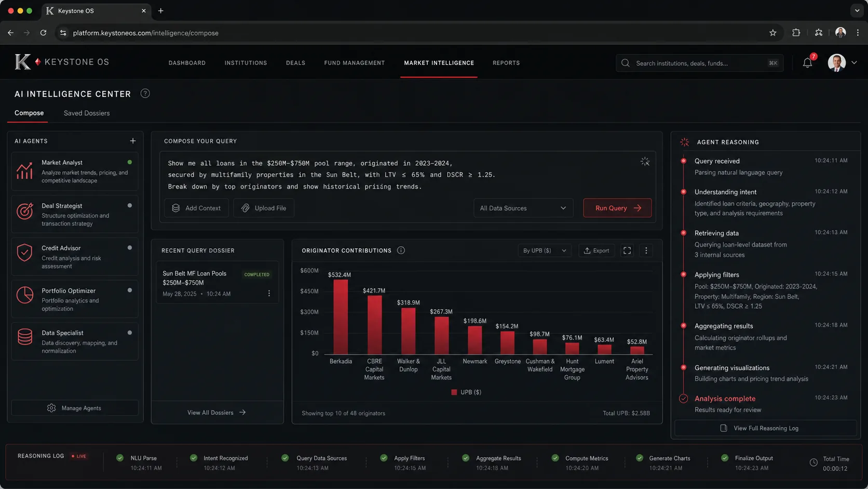
Task: Open info icon beside Originator Contributions
Action: (401, 250)
